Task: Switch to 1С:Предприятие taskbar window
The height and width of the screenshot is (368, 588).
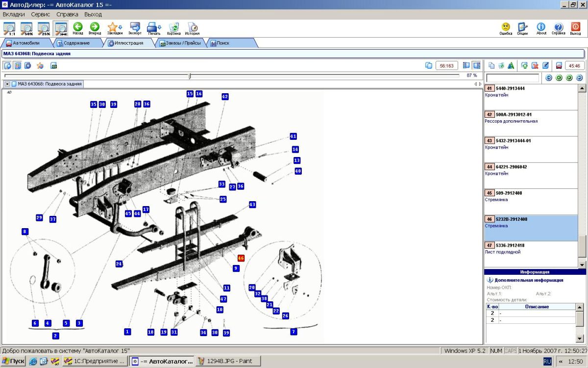Action: pyautogui.click(x=95, y=361)
